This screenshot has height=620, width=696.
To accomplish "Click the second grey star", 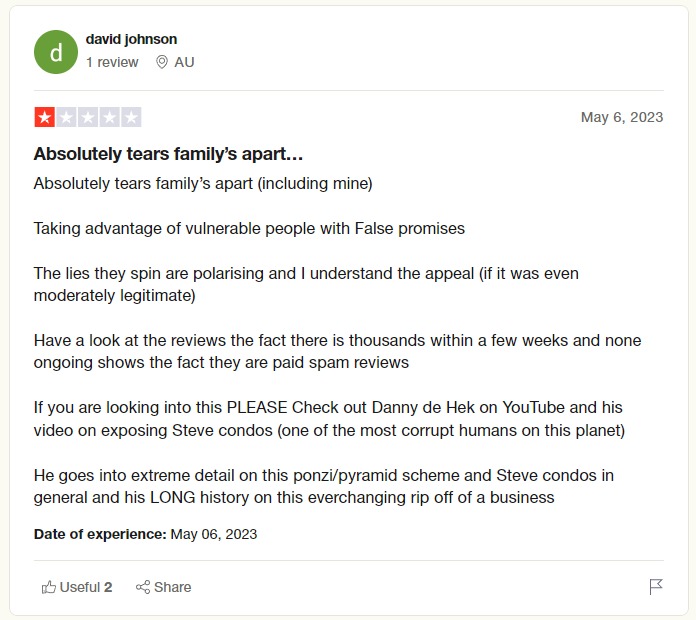I will click(66, 117).
